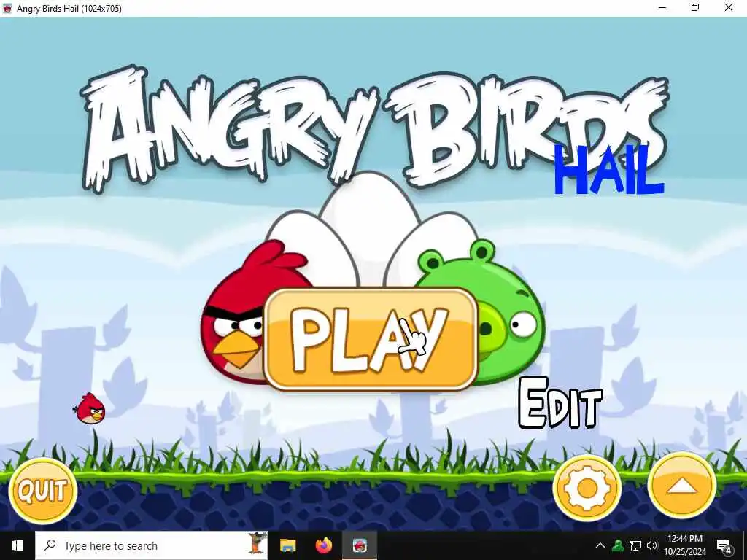Open the notification center icon
This screenshot has width=747, height=560.
tap(724, 545)
